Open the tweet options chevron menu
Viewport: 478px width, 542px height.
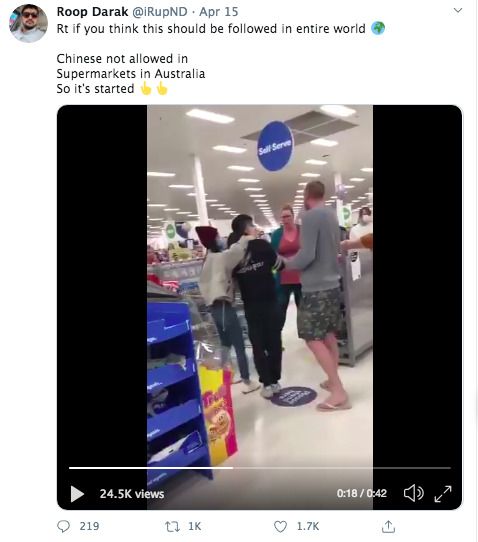pos(458,10)
